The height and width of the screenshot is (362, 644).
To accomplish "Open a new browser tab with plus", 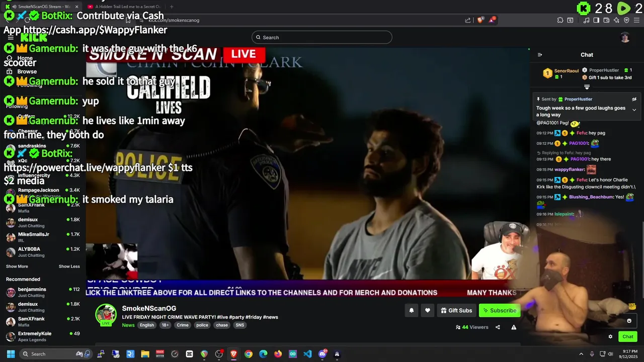I will pos(172,7).
